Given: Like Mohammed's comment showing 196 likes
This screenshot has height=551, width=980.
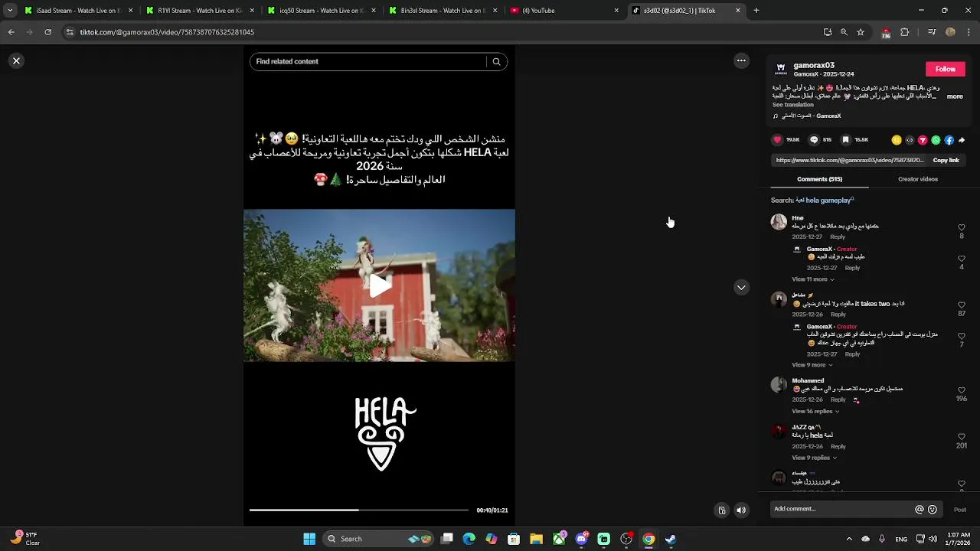Looking at the screenshot, I should tap(962, 390).
